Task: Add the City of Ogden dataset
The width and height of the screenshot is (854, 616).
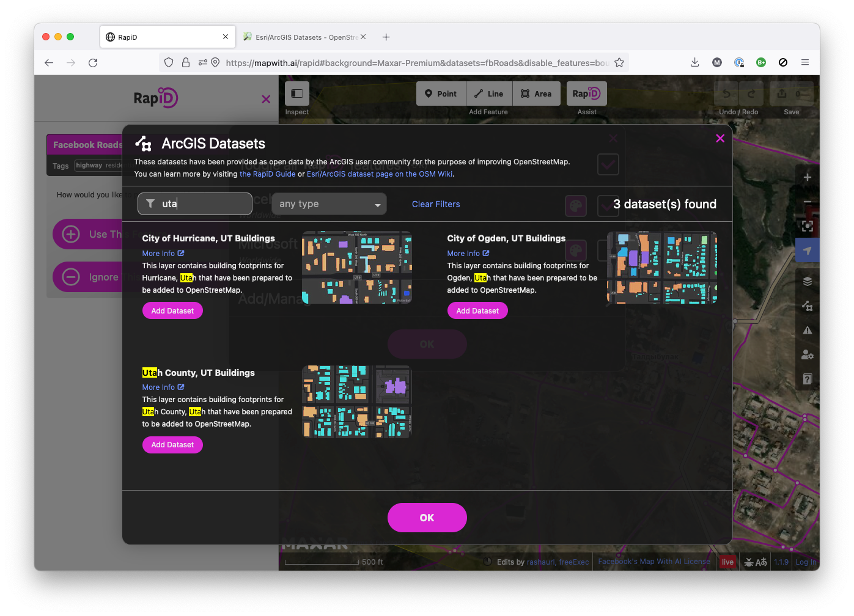Action: tap(477, 310)
